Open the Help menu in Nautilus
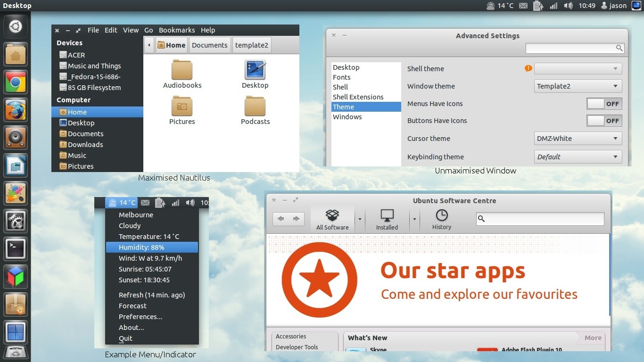This screenshot has width=644, height=362. click(208, 30)
